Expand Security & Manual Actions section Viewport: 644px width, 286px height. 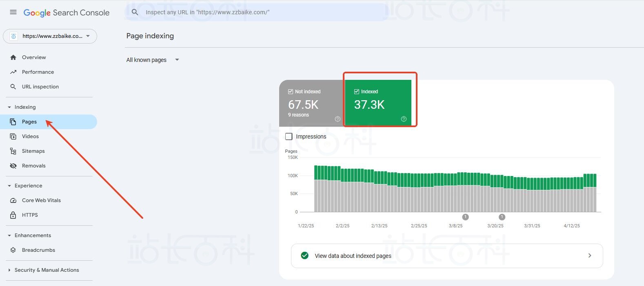(9, 270)
